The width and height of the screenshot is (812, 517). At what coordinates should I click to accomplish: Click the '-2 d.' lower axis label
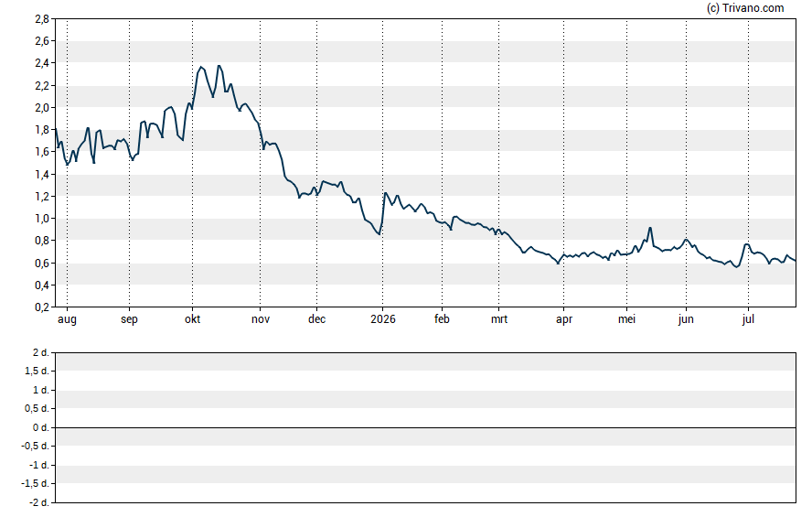[39, 502]
